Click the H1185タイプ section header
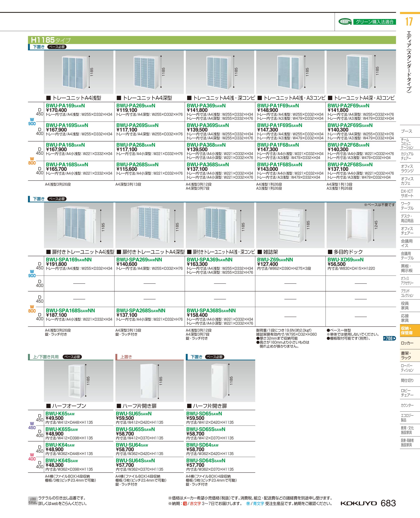The image size is (420, 518). (x=212, y=40)
